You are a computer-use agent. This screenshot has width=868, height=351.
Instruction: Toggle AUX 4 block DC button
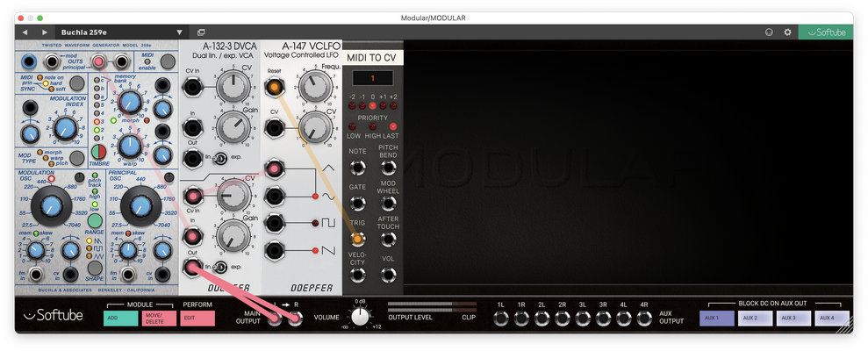tap(831, 319)
